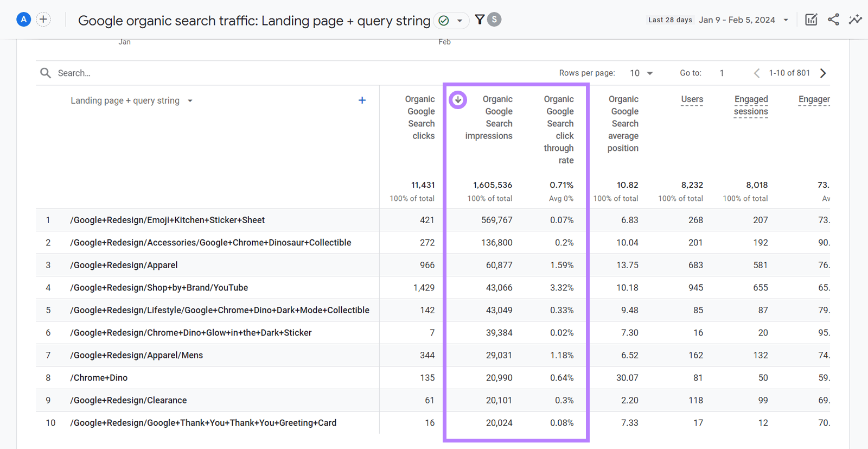Screen dimensions: 868x449
Task: Click users value 945
Action: coord(695,288)
